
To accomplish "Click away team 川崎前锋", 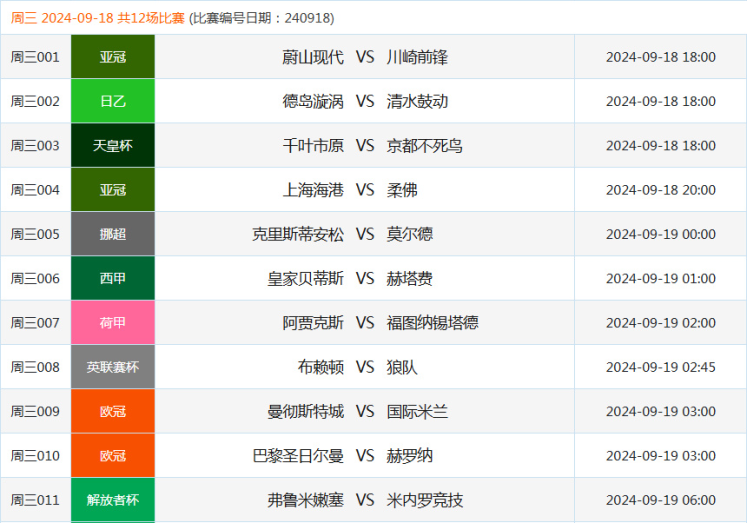I will pos(417,57).
